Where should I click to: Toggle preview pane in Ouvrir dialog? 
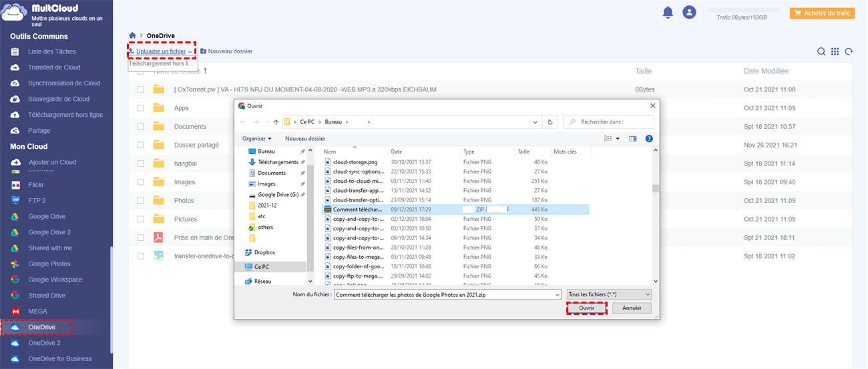click(x=633, y=139)
